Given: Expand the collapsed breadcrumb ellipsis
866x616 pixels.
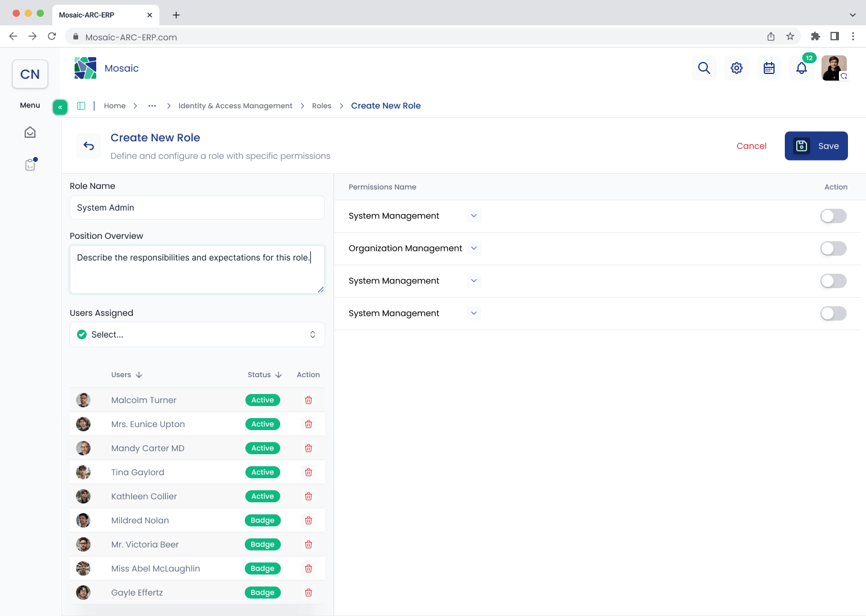Looking at the screenshot, I should (x=152, y=106).
